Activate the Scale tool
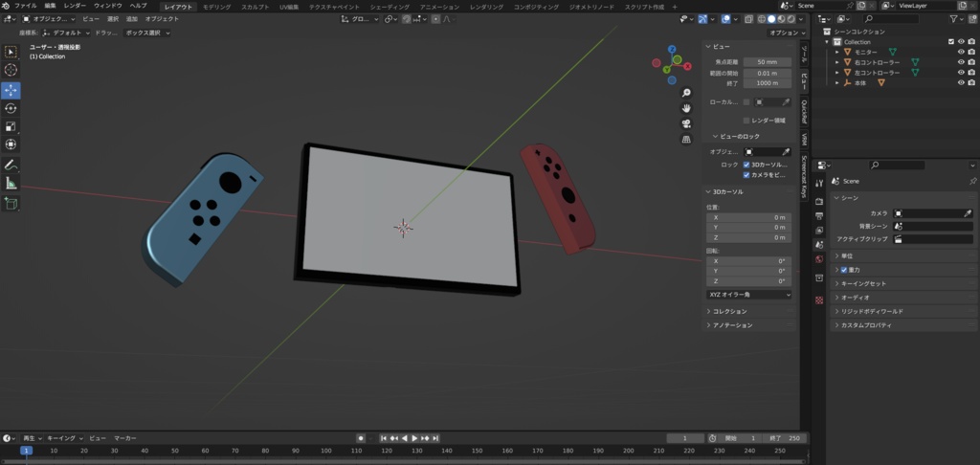Viewport: 980px width, 465px height. pos(11,127)
